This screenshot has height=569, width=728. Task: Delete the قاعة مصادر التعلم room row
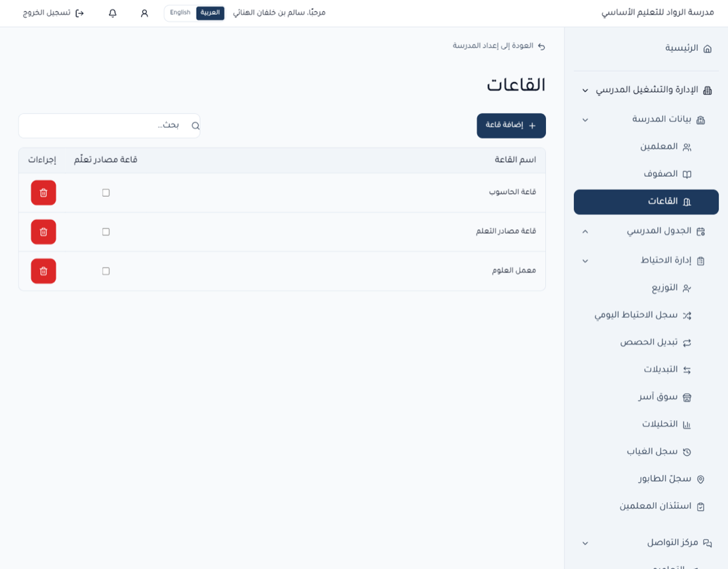[x=44, y=231]
